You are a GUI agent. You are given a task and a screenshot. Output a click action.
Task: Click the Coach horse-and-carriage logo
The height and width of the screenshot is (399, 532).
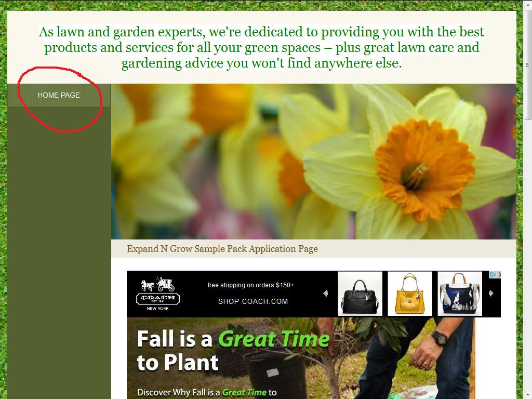pos(158,294)
